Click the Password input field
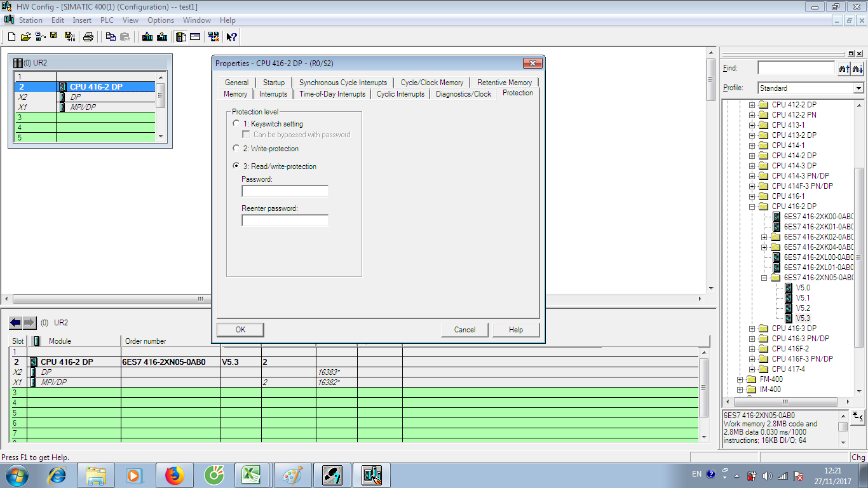This screenshot has height=488, width=868. click(x=285, y=191)
